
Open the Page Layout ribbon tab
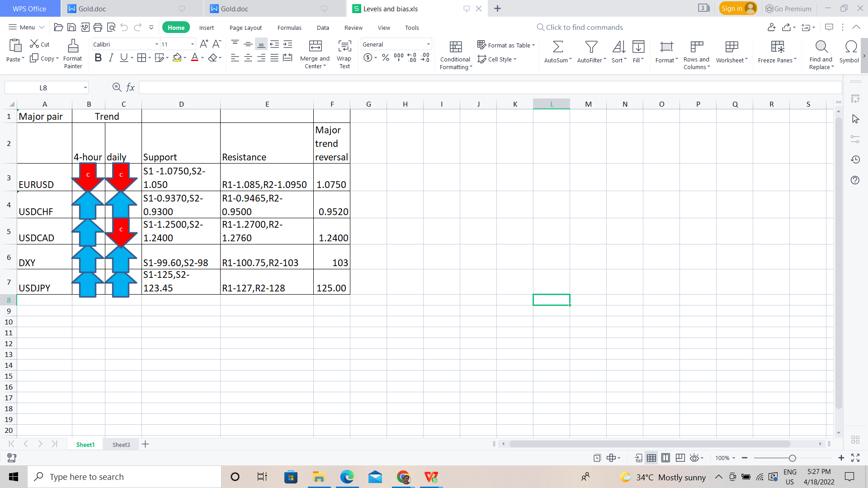[x=245, y=28]
